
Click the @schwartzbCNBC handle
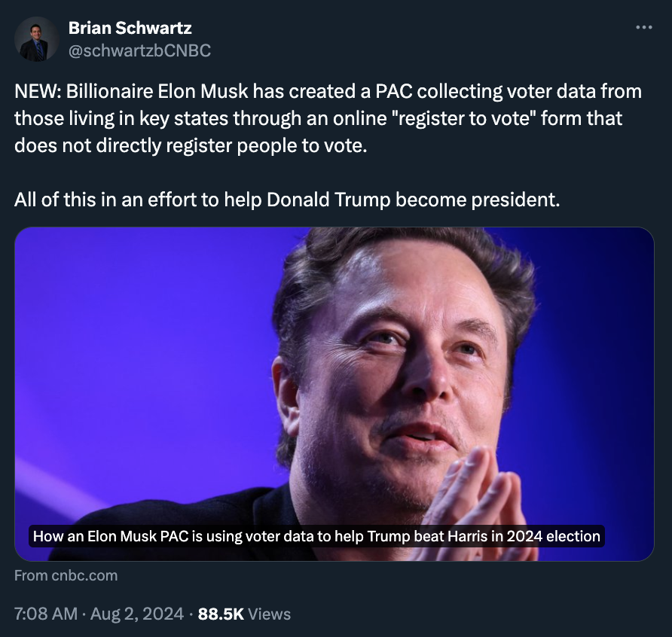(139, 50)
